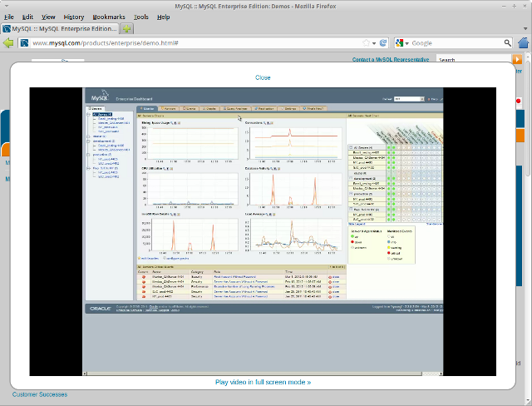532x406 pixels.
Task: Click the orange arrow search button on page
Action: click(517, 59)
